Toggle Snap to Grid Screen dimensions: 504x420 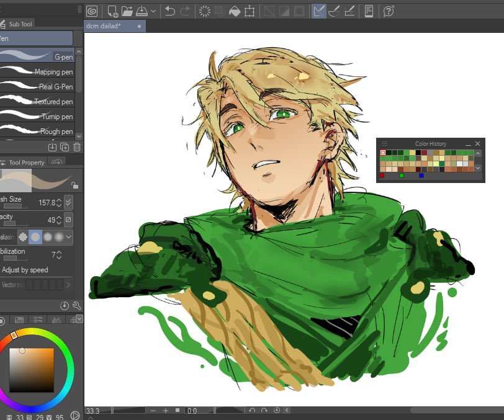click(x=349, y=12)
